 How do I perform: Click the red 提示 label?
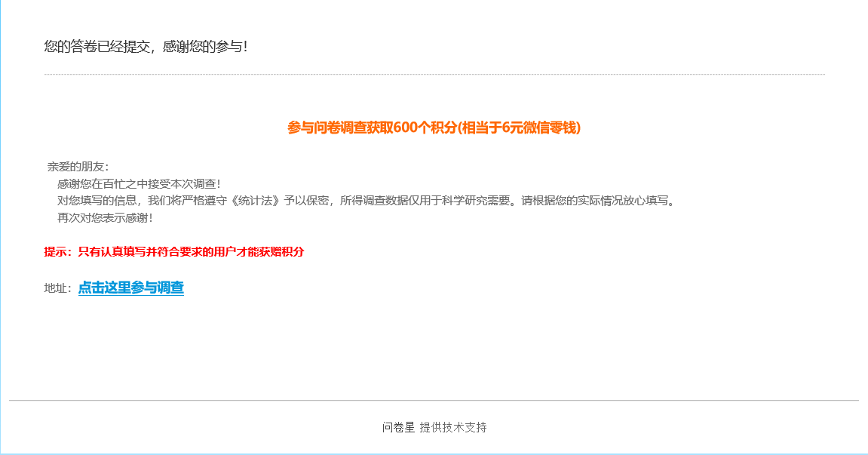point(57,251)
